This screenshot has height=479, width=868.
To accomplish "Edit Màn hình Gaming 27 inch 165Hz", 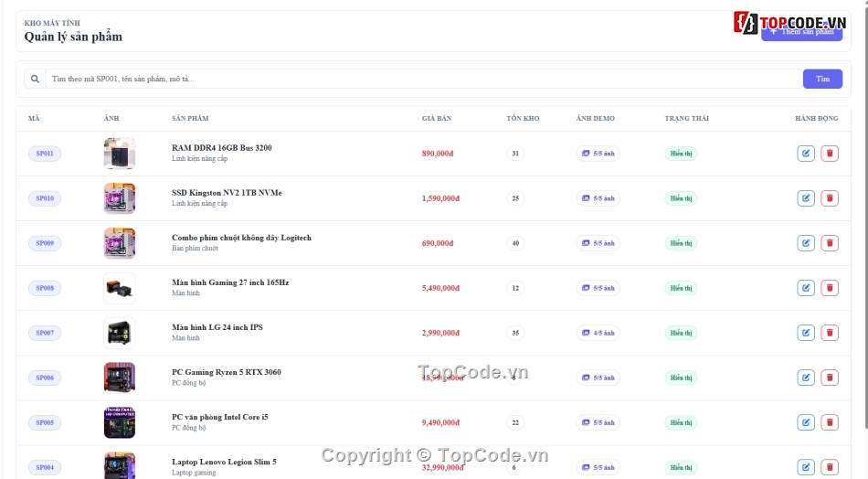I will click(x=806, y=288).
